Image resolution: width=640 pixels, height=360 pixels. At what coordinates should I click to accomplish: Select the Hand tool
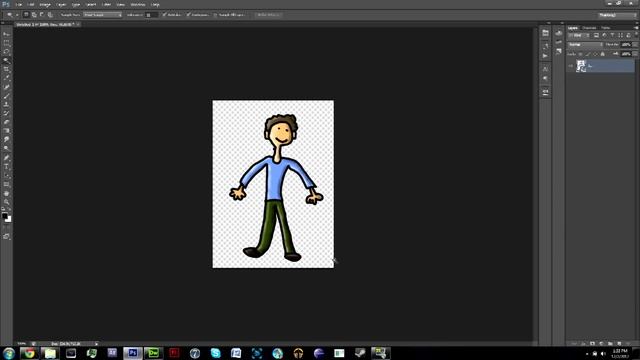click(6, 193)
